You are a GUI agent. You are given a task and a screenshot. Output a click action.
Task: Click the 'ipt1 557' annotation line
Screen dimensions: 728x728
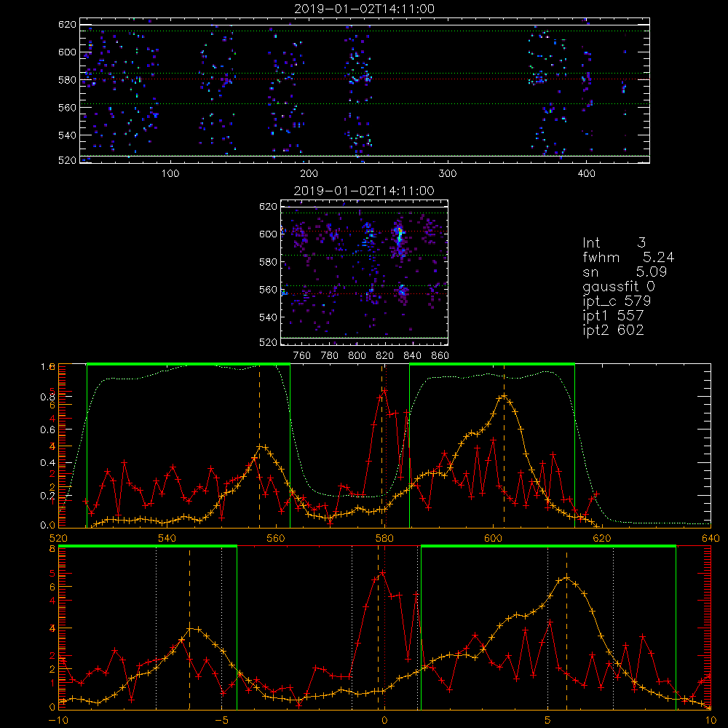pos(613,315)
